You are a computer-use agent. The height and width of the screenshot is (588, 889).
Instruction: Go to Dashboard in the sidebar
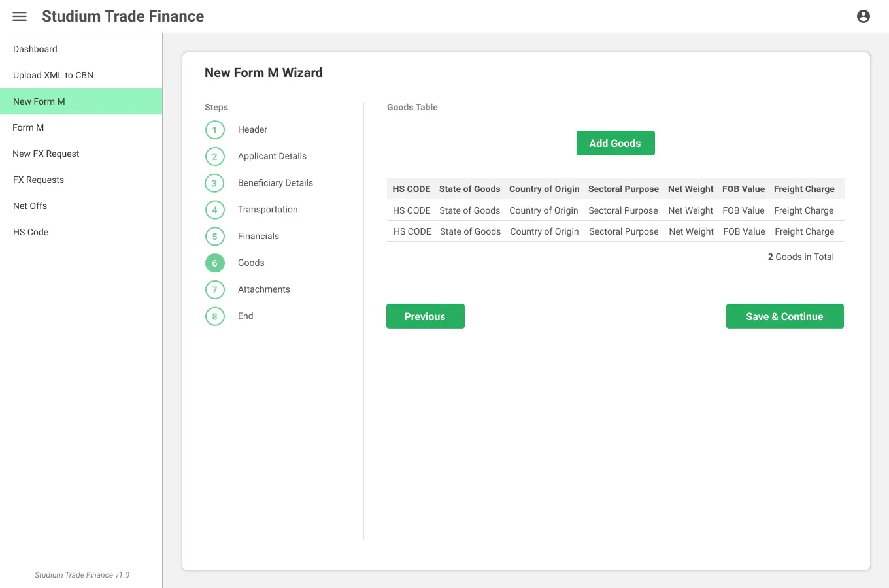point(81,49)
